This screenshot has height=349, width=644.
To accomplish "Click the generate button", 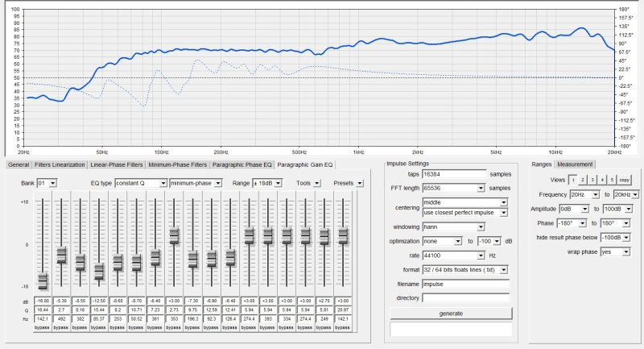I will pos(451,313).
